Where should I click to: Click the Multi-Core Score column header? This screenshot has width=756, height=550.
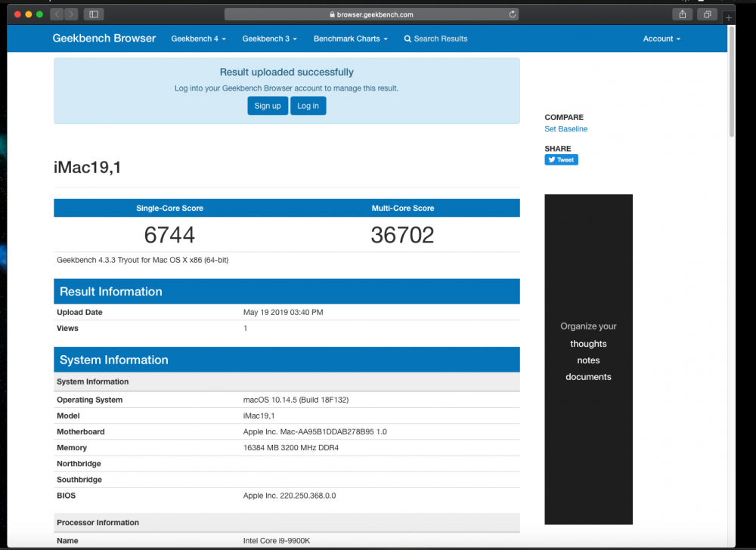403,208
